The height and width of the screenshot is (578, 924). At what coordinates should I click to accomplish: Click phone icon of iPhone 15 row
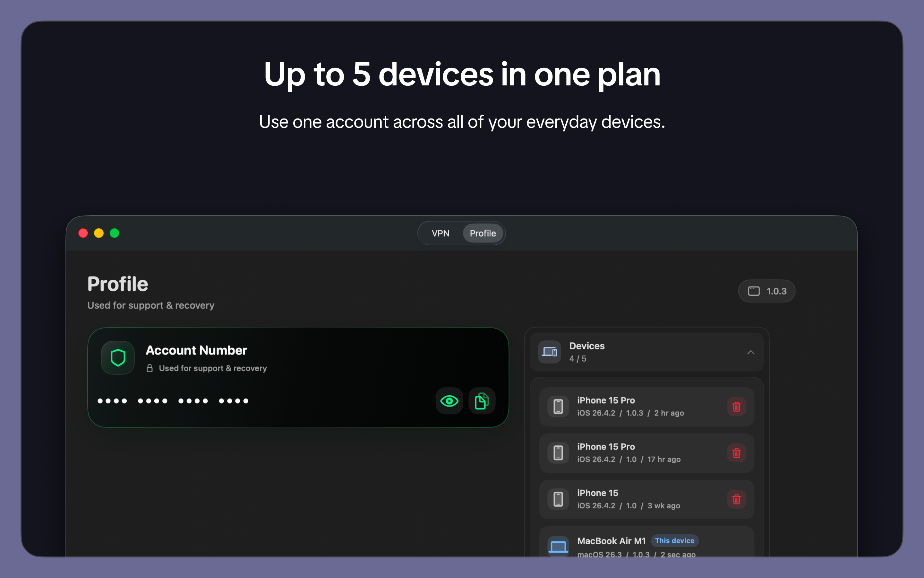(x=558, y=499)
